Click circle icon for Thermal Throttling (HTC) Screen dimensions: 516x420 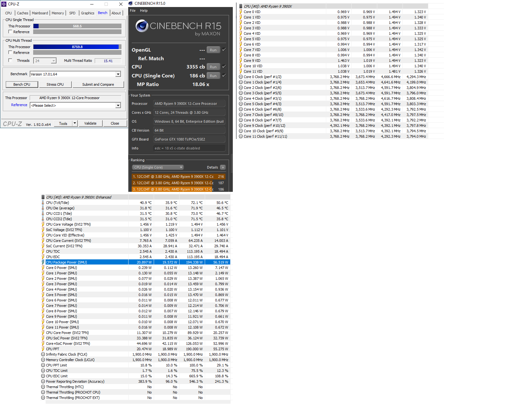43,387
